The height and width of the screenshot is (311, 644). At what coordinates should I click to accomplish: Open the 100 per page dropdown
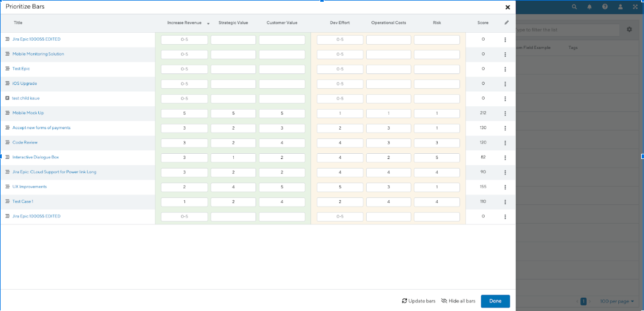(x=616, y=301)
